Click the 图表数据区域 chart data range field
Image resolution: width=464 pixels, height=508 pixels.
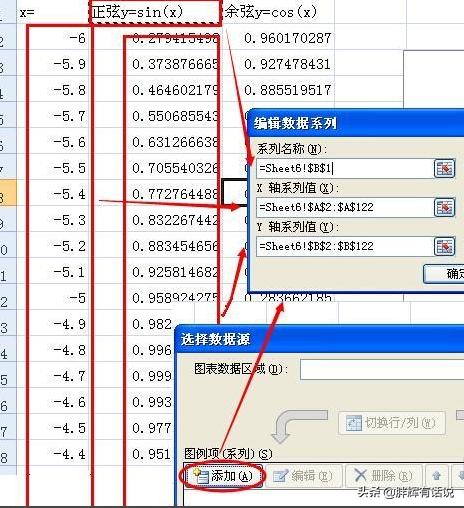tap(382, 369)
